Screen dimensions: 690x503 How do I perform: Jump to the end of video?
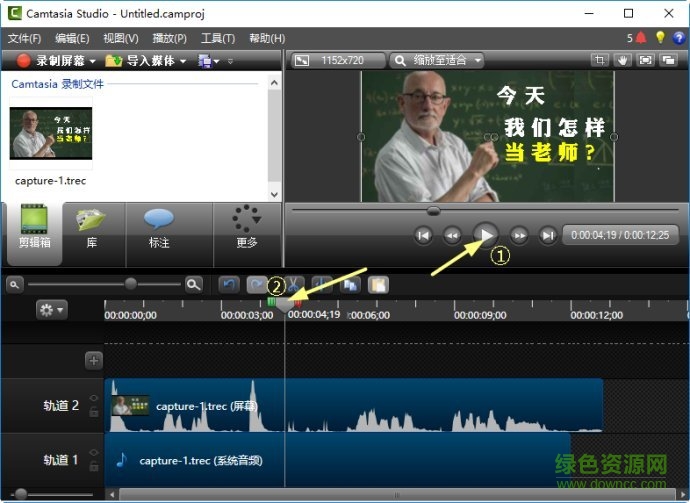(547, 235)
